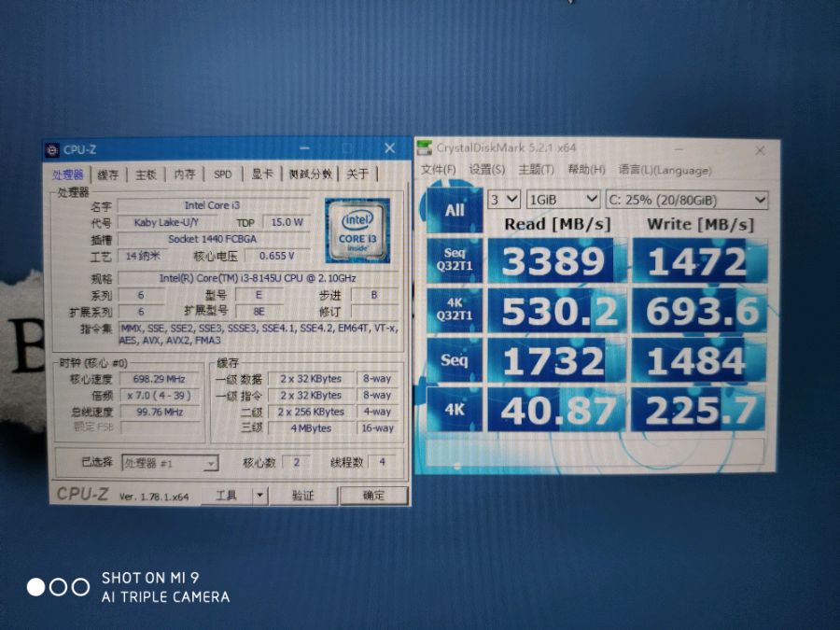840x630 pixels.
Task: Switch to the 显卡 tab in CPU-Z
Action: 262,174
